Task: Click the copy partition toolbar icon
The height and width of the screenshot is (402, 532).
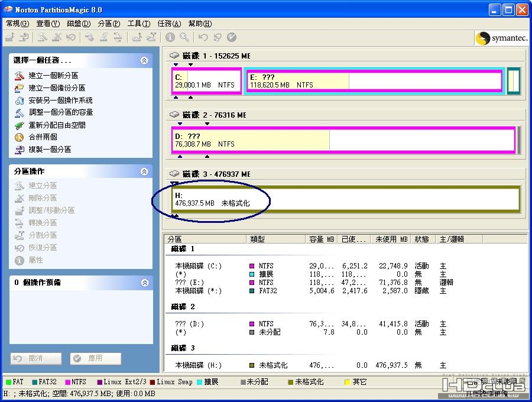Action: tap(24, 37)
